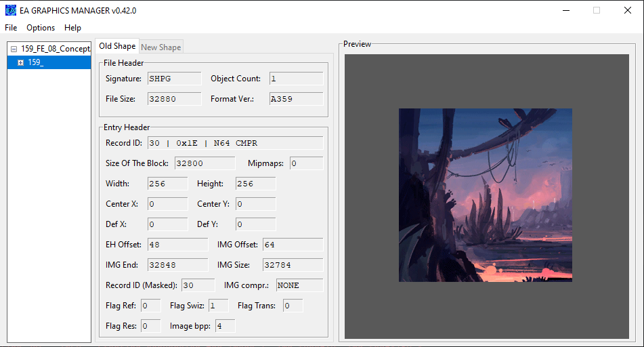
Task: Click the Record ID field with N64 CMPR
Action: pyautogui.click(x=236, y=143)
